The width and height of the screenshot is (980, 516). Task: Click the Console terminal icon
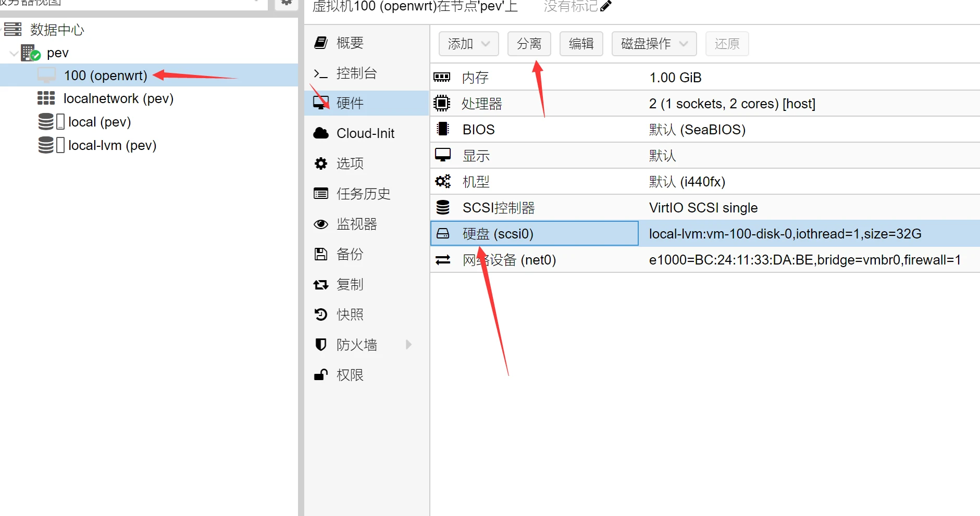point(320,73)
